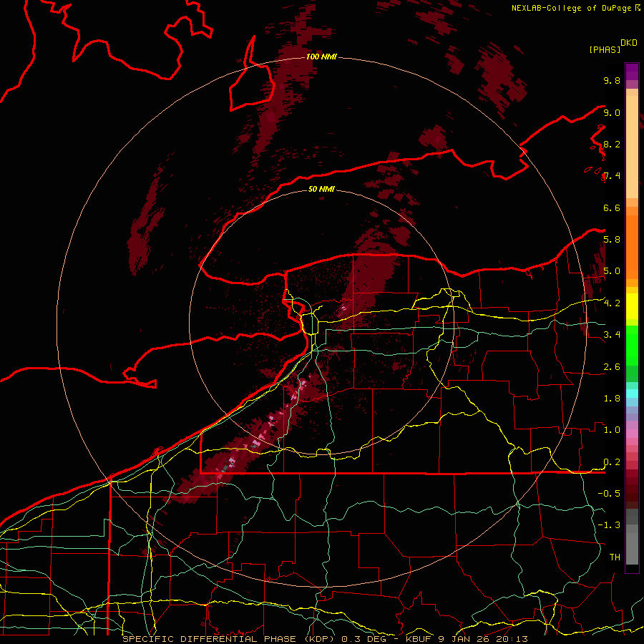Click the cyan segment of color bar
The image size is (644, 644).
click(632, 394)
